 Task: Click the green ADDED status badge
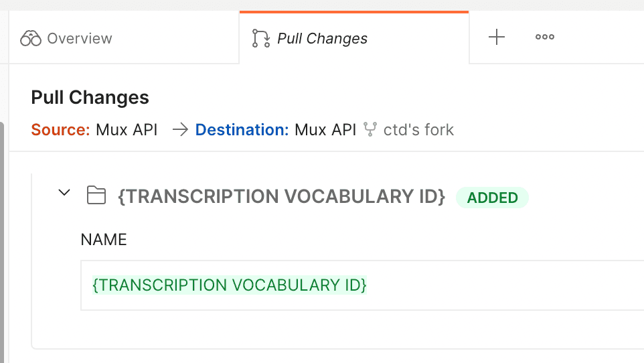[x=492, y=198]
